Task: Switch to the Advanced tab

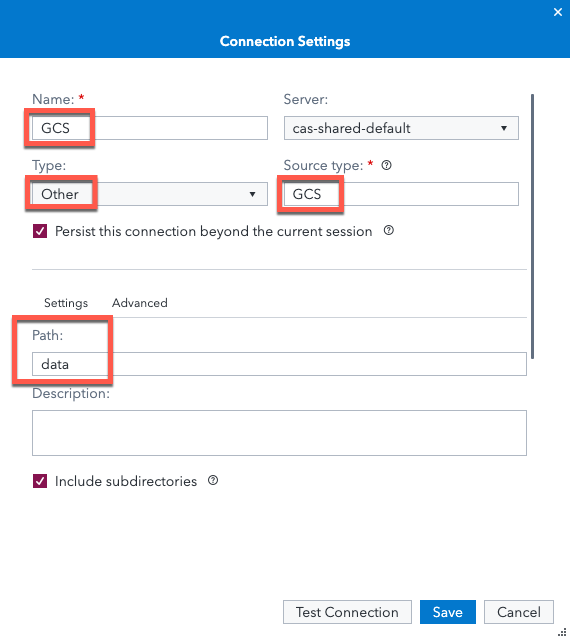Action: click(140, 303)
